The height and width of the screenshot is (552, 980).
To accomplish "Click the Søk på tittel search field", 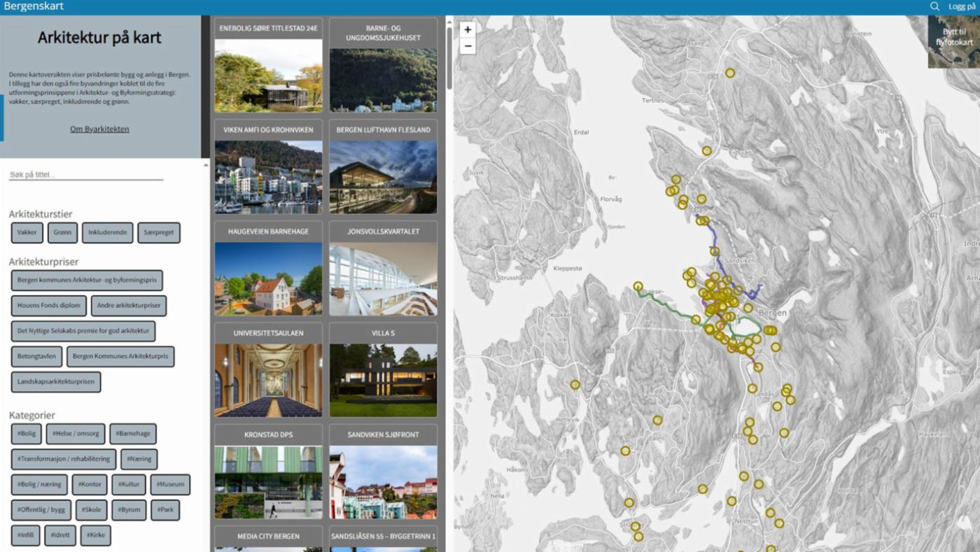I will [85, 175].
